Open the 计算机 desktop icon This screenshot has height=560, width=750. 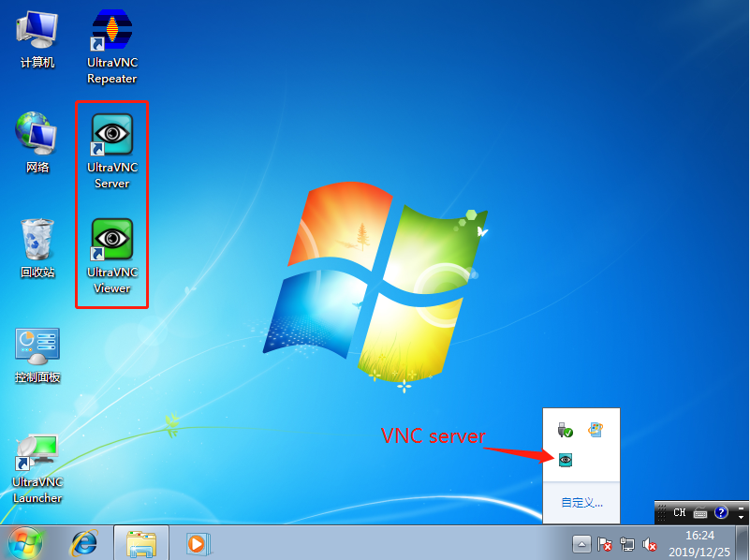[37, 40]
